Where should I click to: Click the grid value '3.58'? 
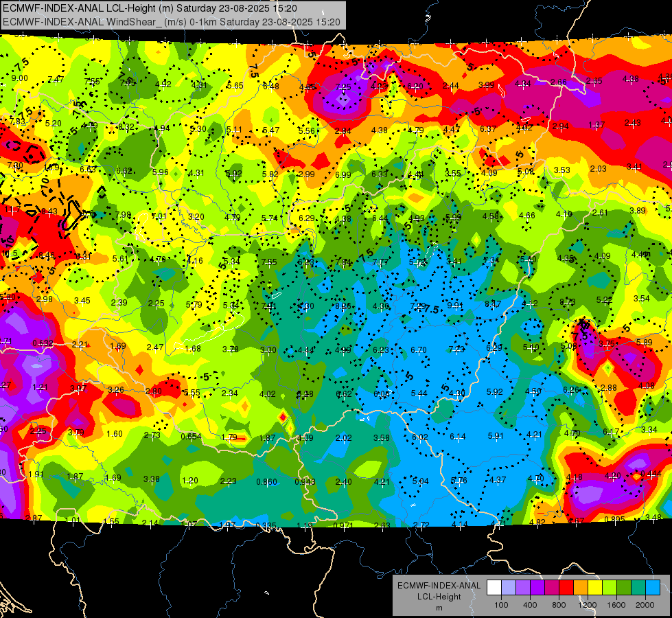pos(382,438)
